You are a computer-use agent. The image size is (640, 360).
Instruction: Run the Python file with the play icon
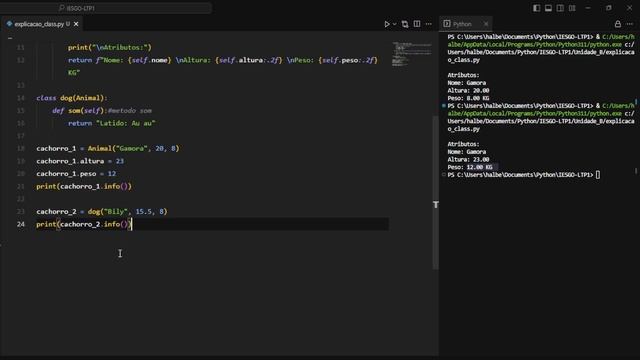click(x=387, y=24)
